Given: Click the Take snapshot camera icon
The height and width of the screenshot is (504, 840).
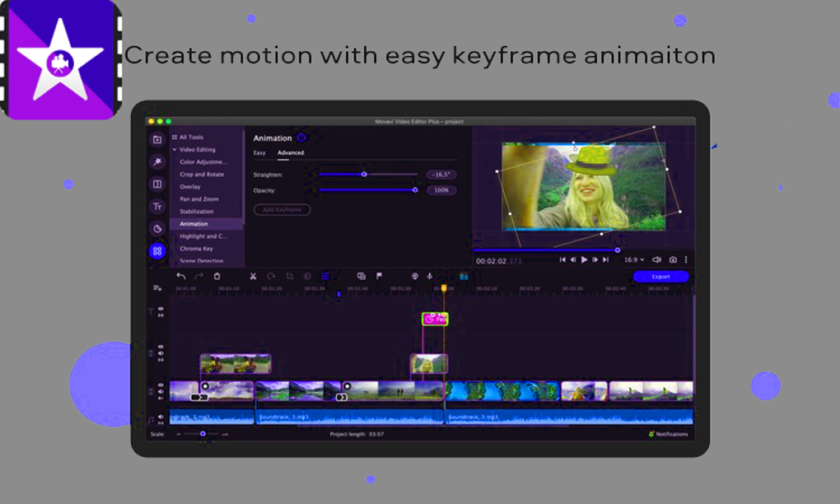Looking at the screenshot, I should (x=673, y=259).
